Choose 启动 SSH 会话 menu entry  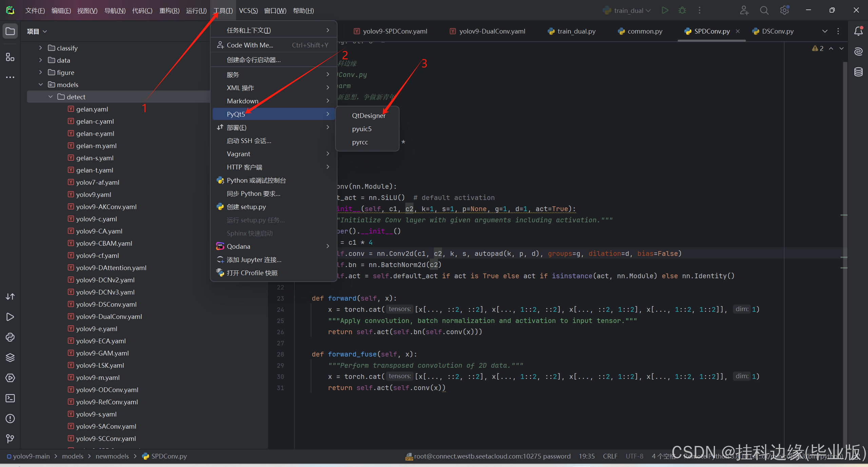point(274,141)
